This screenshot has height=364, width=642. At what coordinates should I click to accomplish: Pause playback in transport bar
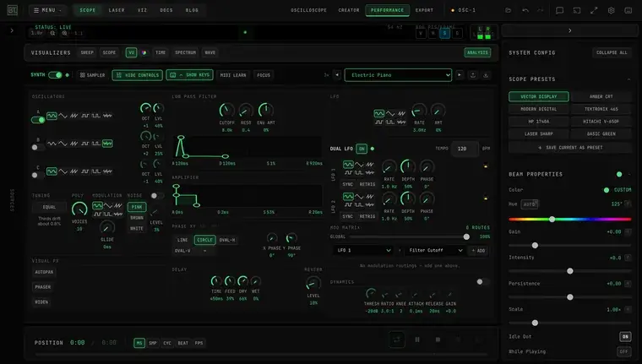(417, 340)
